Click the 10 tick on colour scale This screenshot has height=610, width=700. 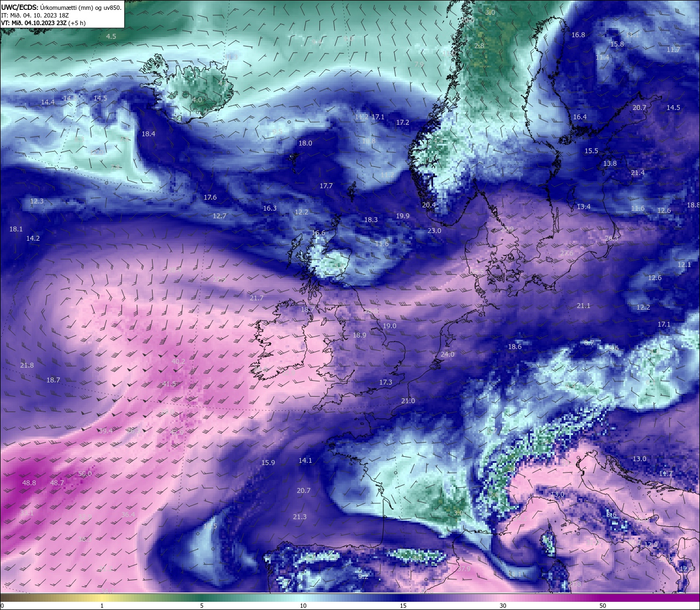pos(303,606)
